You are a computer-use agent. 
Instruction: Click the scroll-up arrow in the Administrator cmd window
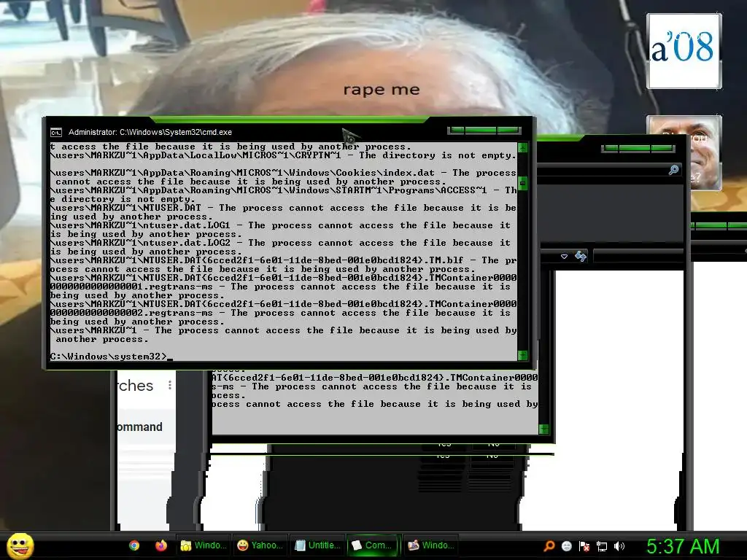click(x=522, y=147)
